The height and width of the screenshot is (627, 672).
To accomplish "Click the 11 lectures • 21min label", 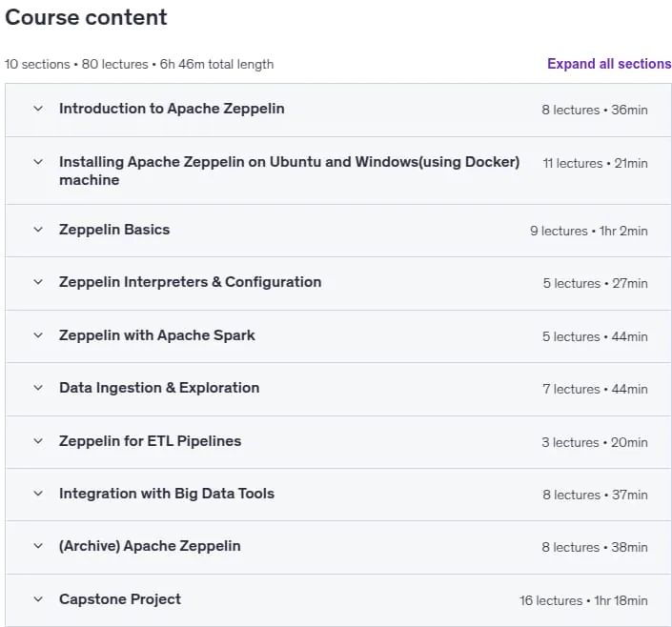I will click(x=596, y=163).
